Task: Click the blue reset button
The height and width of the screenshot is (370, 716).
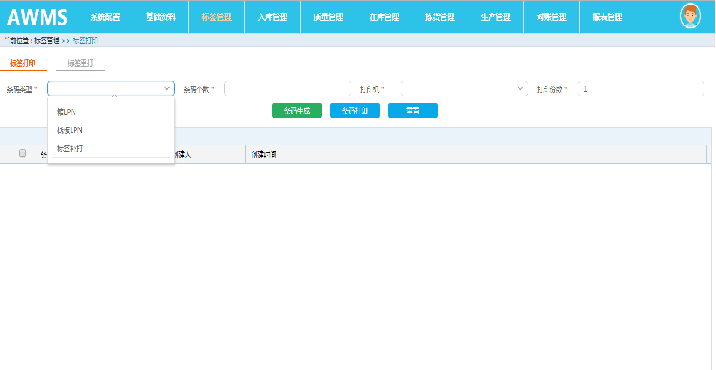Action: click(413, 111)
